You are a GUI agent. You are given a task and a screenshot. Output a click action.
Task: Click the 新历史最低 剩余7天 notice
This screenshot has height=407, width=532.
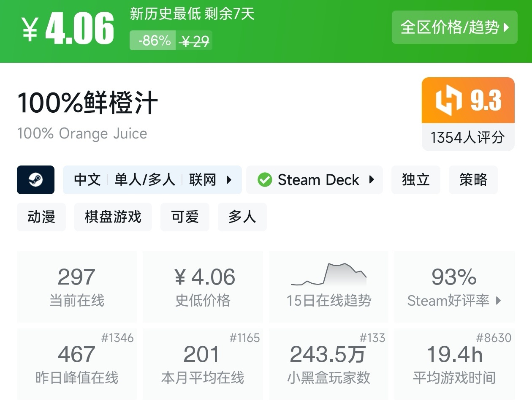(192, 14)
